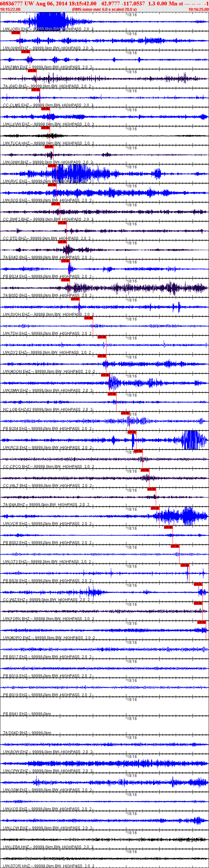Click the red pick flag on TA.J04D trace
209x868 pixels.
[32, 71]
